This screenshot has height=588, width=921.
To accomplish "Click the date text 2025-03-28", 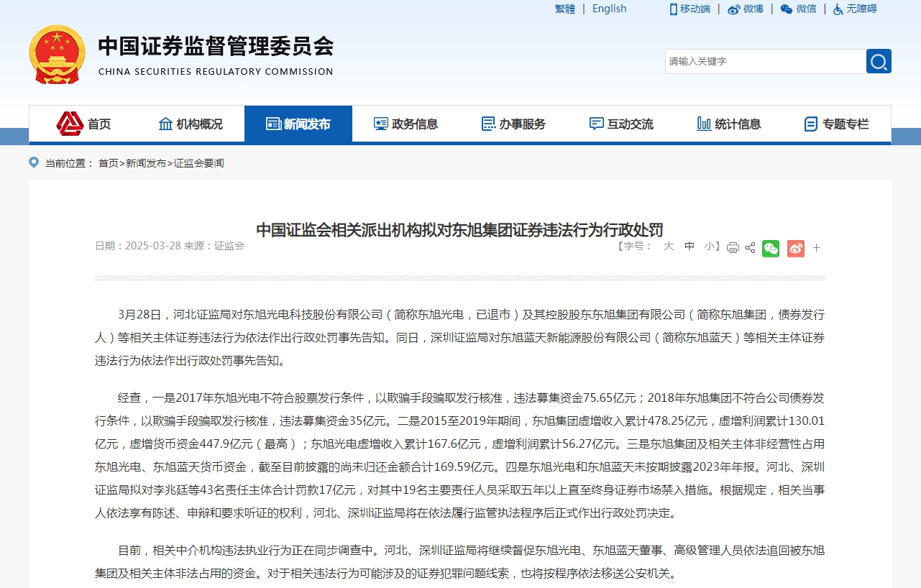I will pos(153,246).
